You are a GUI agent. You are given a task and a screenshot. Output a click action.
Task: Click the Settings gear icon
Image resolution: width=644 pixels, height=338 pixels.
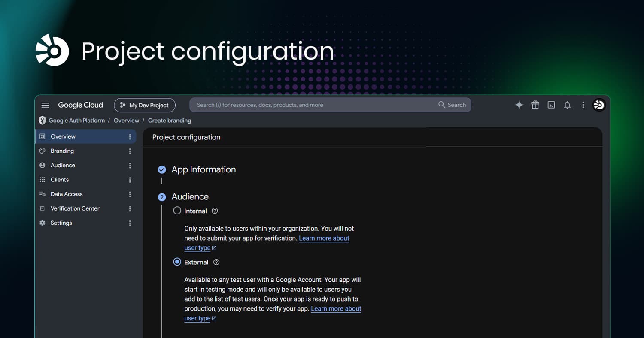tap(42, 223)
